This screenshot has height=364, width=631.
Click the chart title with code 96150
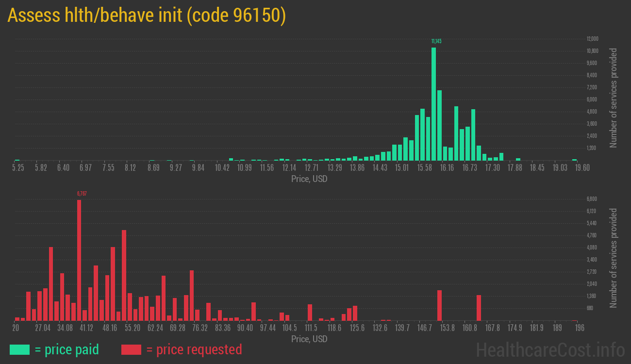tap(147, 16)
